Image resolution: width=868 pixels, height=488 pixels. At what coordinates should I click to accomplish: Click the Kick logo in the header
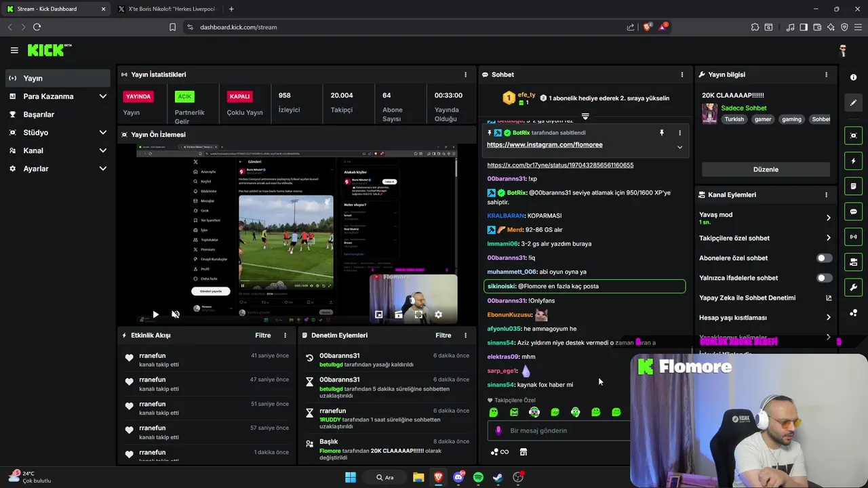pos(49,50)
